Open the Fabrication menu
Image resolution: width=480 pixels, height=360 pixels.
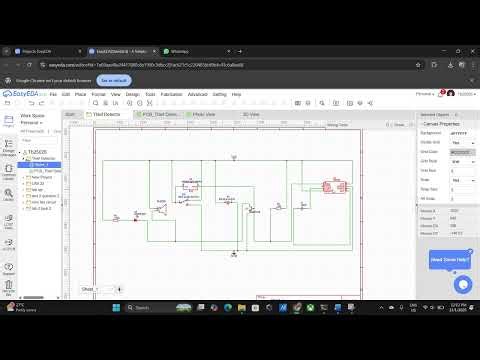171,94
